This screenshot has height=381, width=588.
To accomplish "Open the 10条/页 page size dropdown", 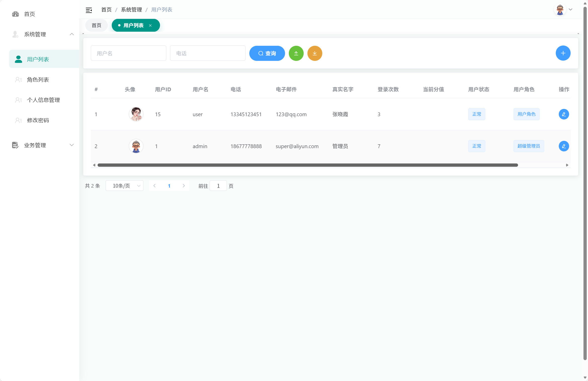I will pyautogui.click(x=125, y=186).
